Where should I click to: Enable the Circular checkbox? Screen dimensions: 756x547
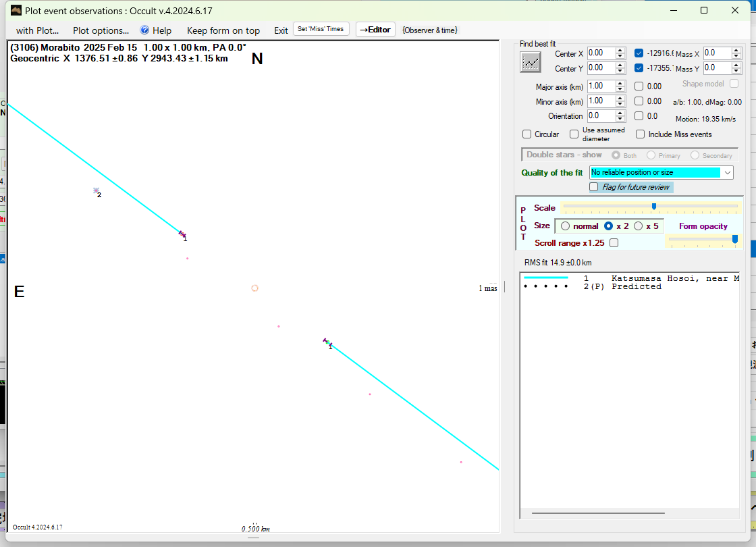coord(527,134)
